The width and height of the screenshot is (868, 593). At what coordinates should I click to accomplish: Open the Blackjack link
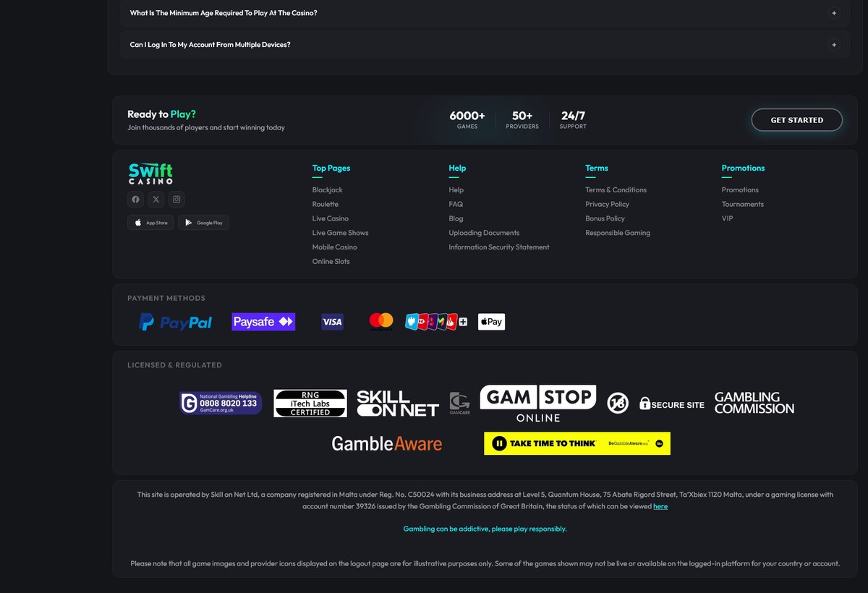pyautogui.click(x=328, y=189)
